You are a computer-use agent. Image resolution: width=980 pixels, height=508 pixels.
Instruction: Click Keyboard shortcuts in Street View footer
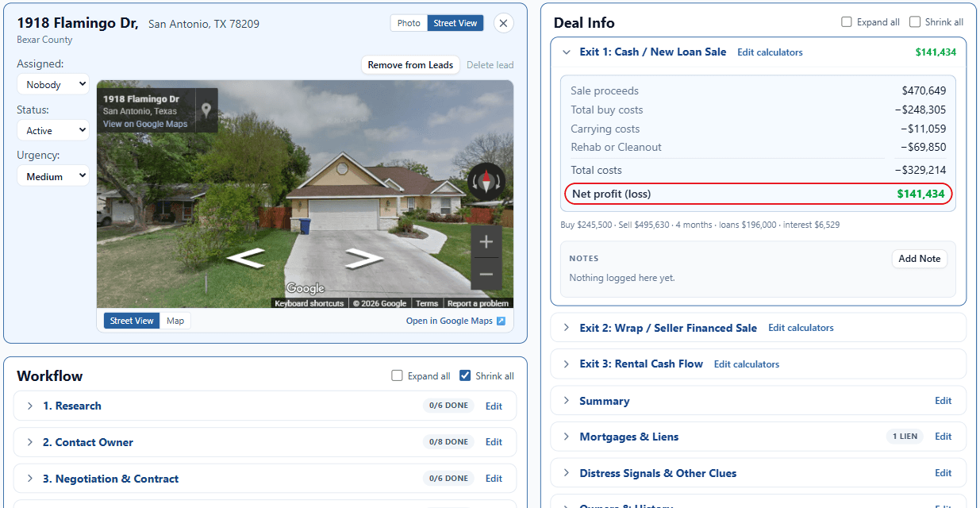[309, 303]
